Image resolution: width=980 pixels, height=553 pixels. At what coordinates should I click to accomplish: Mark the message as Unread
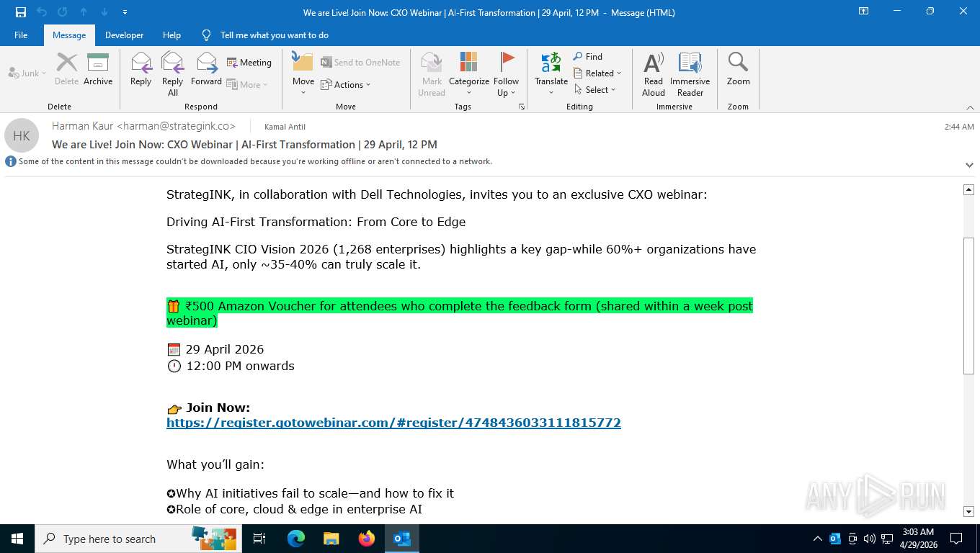point(432,74)
